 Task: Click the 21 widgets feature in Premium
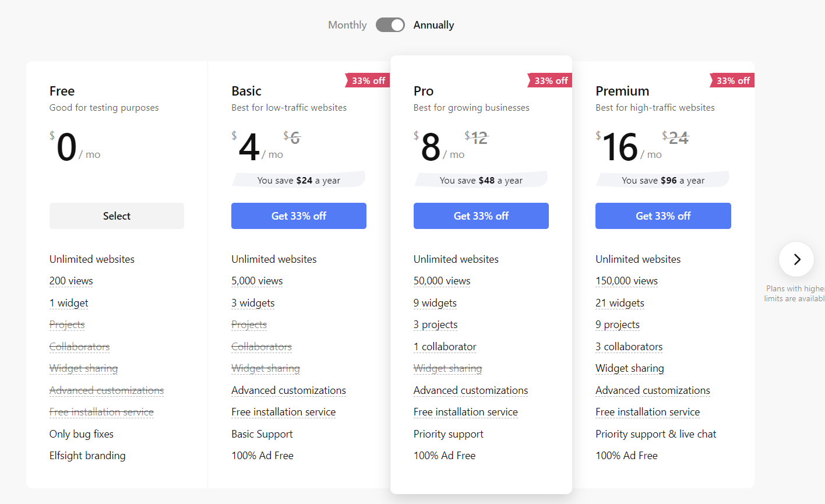pos(620,303)
